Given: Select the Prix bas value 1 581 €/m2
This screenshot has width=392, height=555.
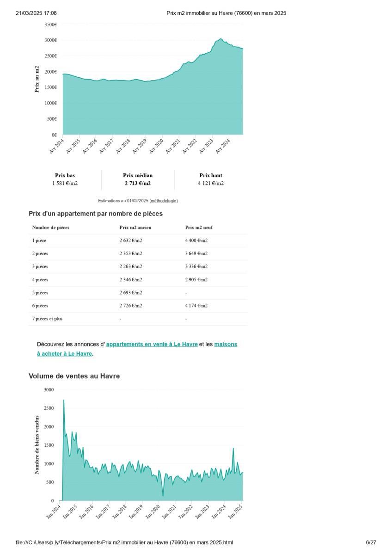Looking at the screenshot, I should (x=65, y=184).
